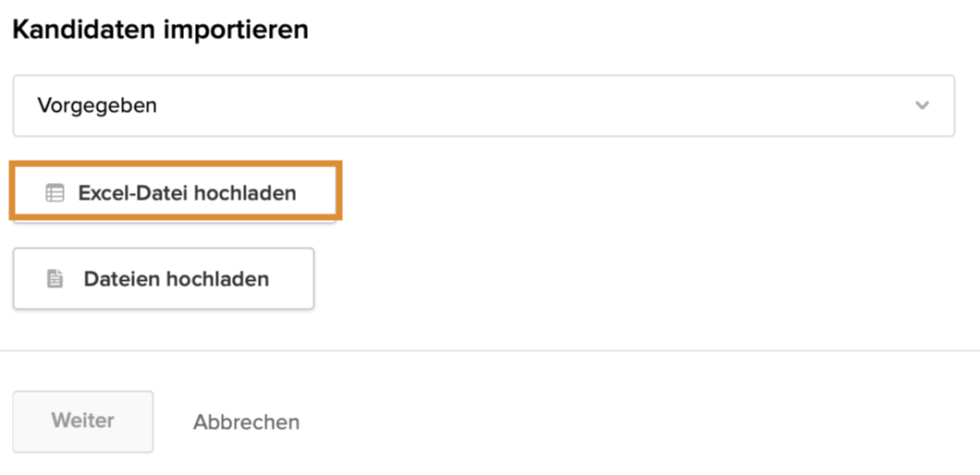
Task: Click the chevron arrow in the Vorgegeben field
Action: [922, 105]
